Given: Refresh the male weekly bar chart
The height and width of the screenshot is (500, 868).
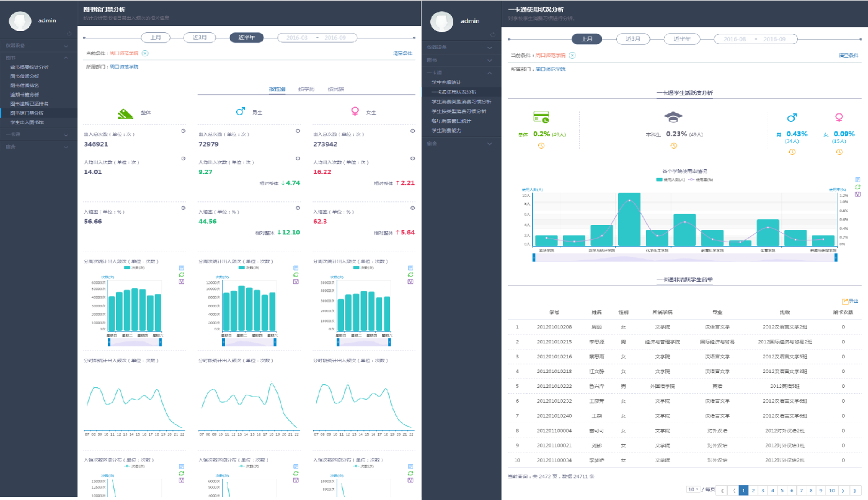Looking at the screenshot, I should (296, 274).
